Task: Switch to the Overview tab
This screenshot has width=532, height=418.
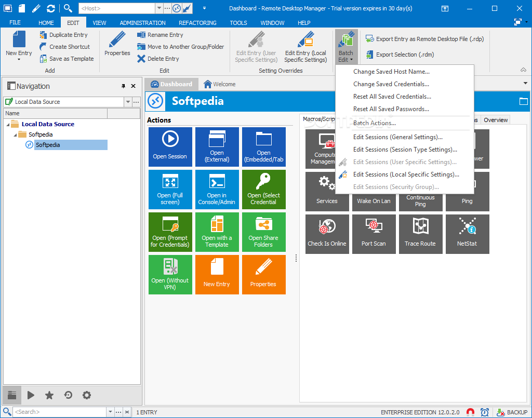Action: click(x=495, y=120)
